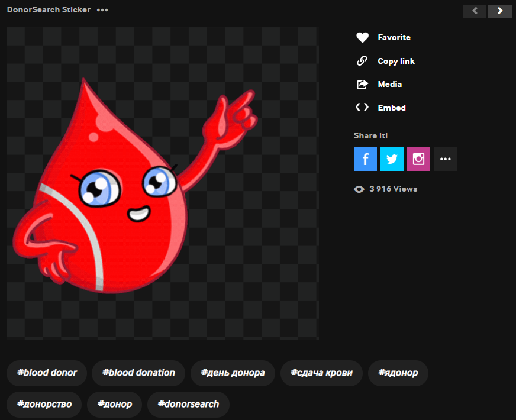Screen dimensions: 516x420
Task: Open the #donorsearch tag
Action: point(188,405)
